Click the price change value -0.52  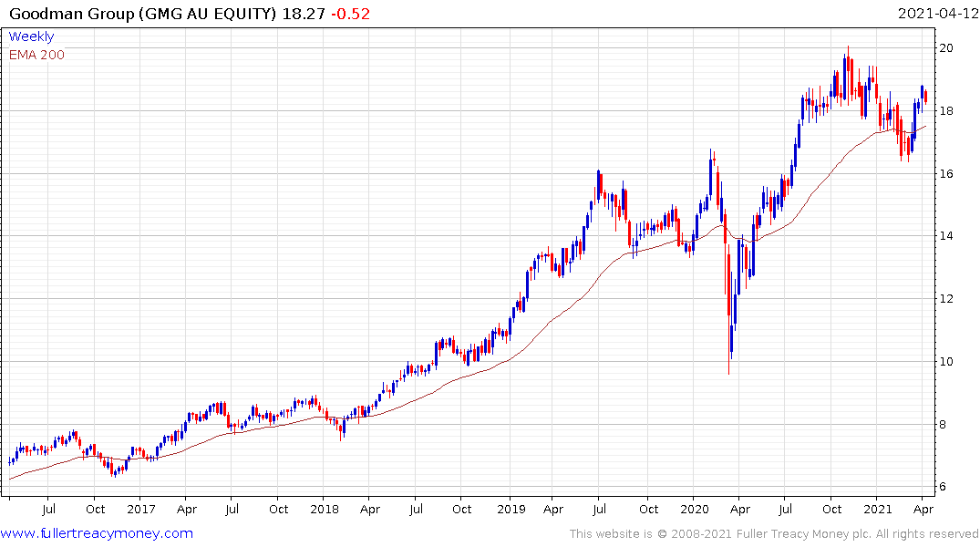(x=351, y=14)
